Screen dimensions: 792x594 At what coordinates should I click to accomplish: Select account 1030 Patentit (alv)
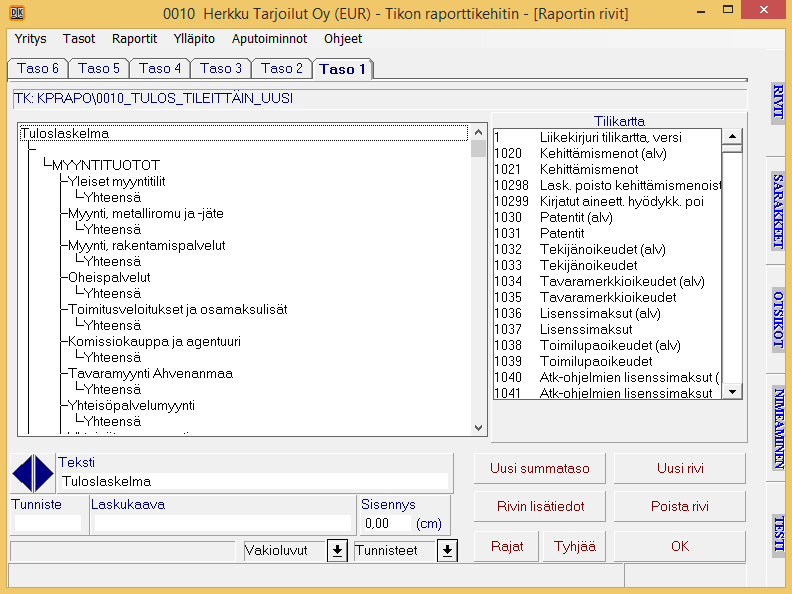608,217
